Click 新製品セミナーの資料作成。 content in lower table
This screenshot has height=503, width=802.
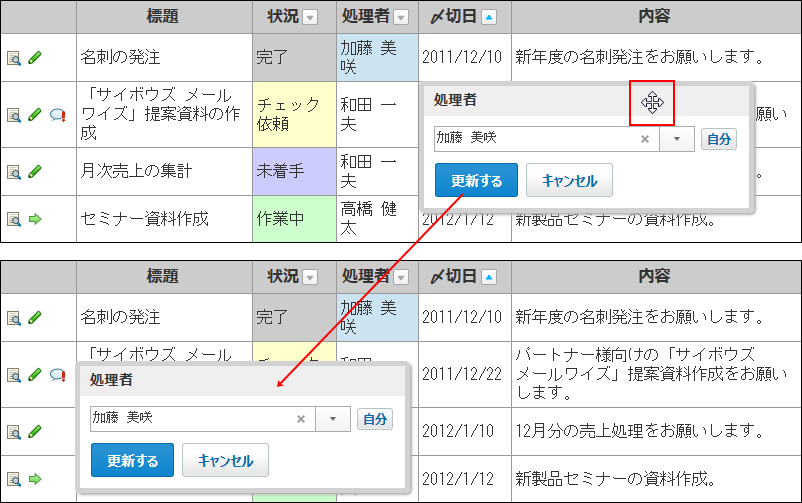click(615, 479)
